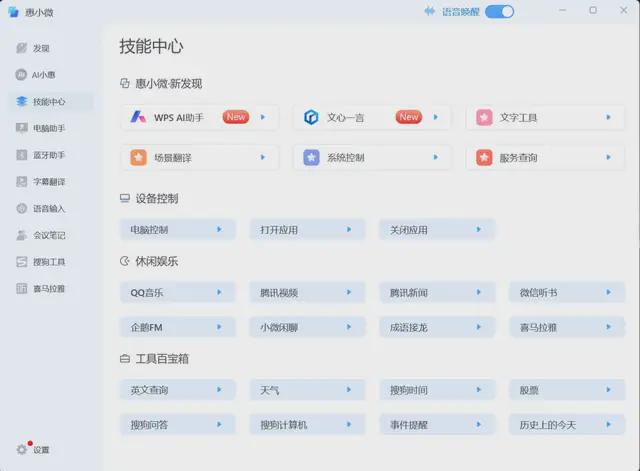
Task: Open the 技能中心 sidebar menu label
Action: [x=49, y=102]
